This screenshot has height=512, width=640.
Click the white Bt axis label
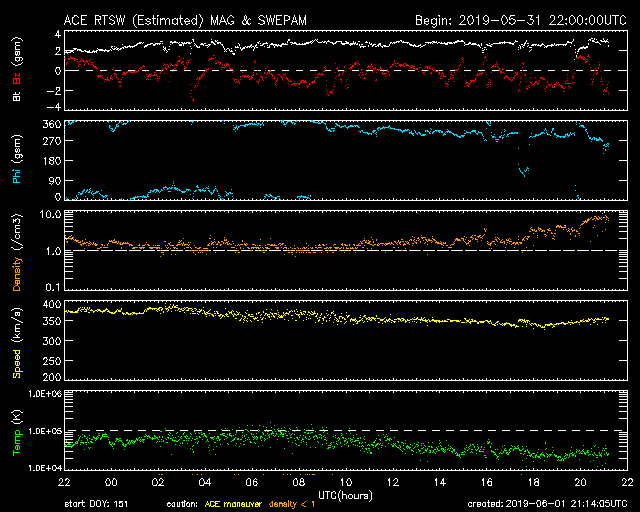click(17, 96)
